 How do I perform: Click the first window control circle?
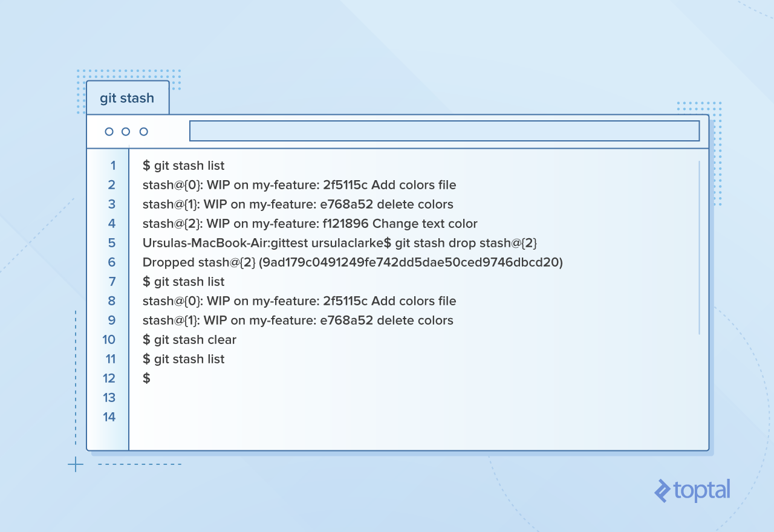109,132
